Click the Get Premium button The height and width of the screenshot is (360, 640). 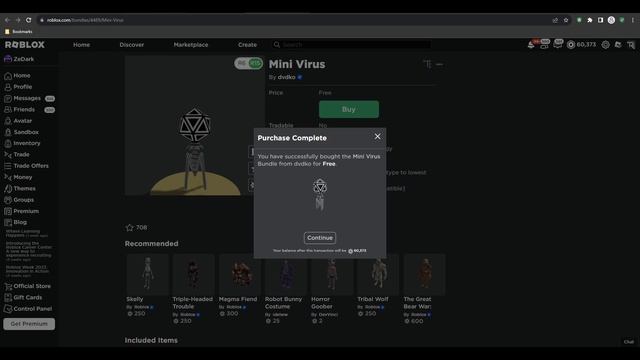coord(29,324)
